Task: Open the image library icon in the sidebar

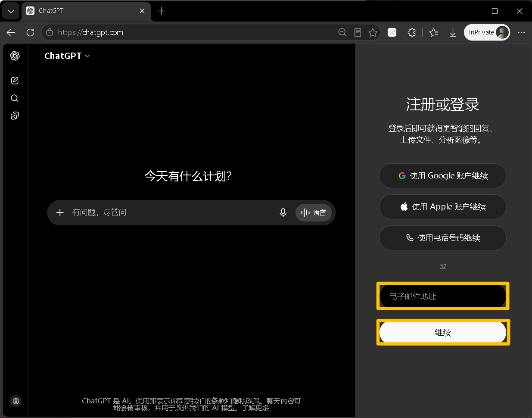Action: 15,116
